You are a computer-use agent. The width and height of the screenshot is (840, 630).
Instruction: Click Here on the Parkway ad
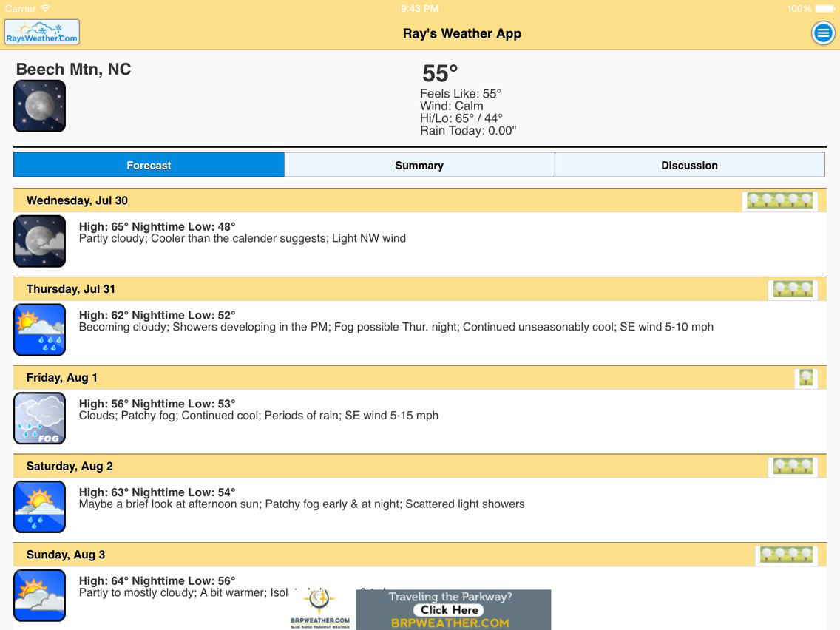449,609
